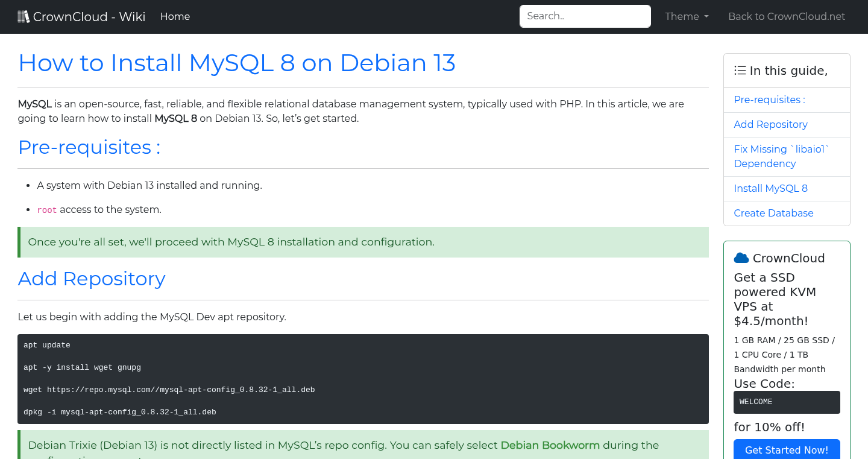The height and width of the screenshot is (459, 868).
Task: Click the page title 'How to Install MySQL 8 on Debian 13'
Action: click(x=237, y=63)
